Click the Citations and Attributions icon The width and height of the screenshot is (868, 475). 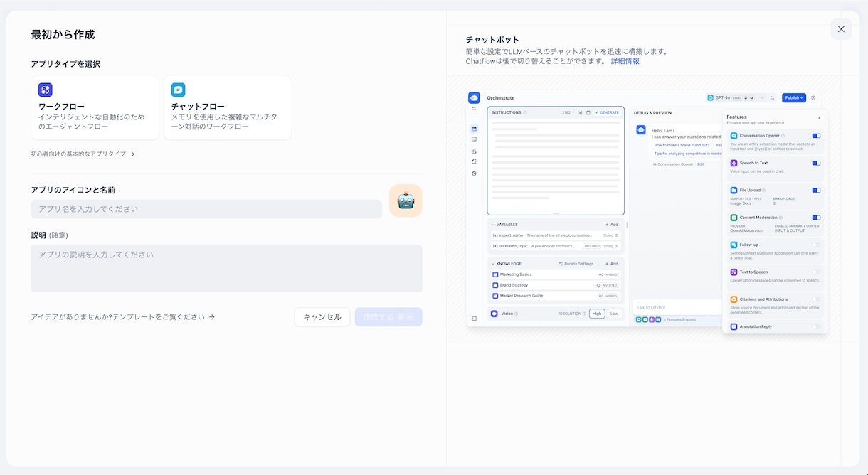(734, 299)
